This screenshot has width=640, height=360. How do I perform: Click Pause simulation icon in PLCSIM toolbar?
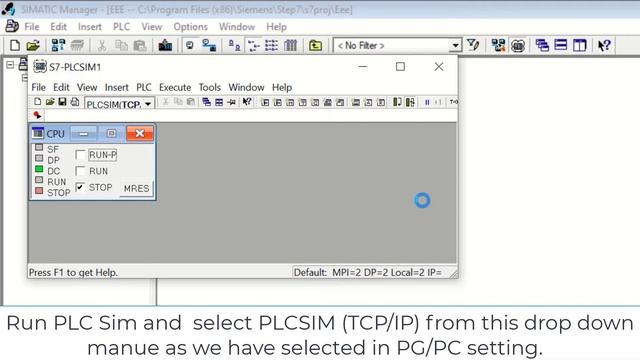tap(427, 102)
